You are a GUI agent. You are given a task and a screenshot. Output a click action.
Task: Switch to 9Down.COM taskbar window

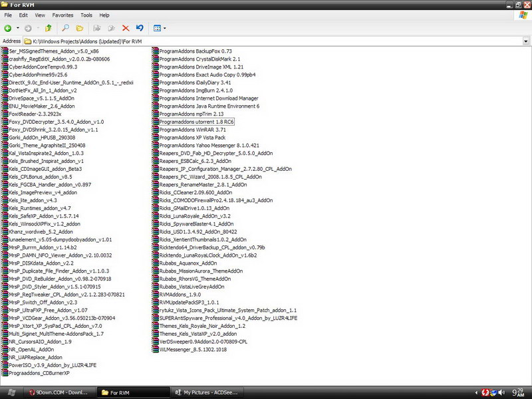pos(59,392)
